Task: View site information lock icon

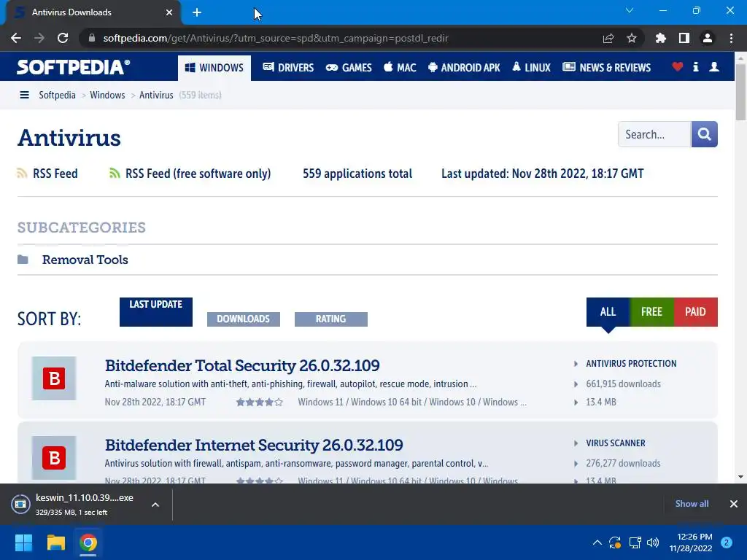Action: coord(92,38)
